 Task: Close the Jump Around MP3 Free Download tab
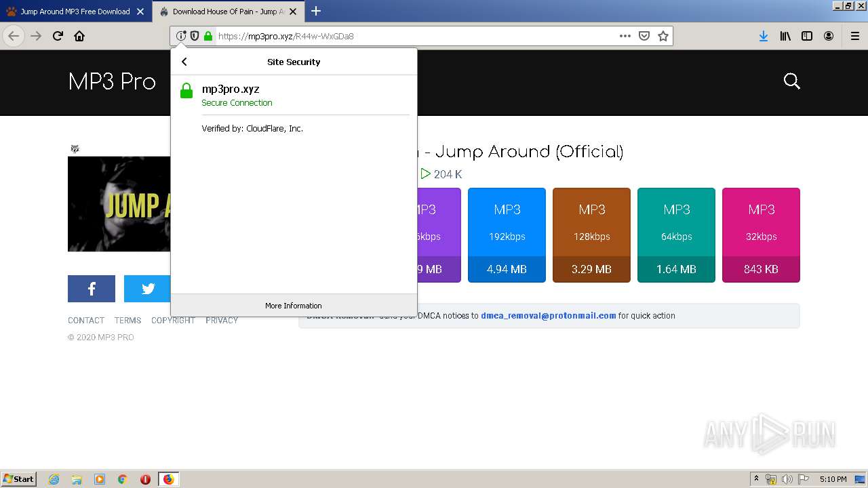click(x=140, y=12)
